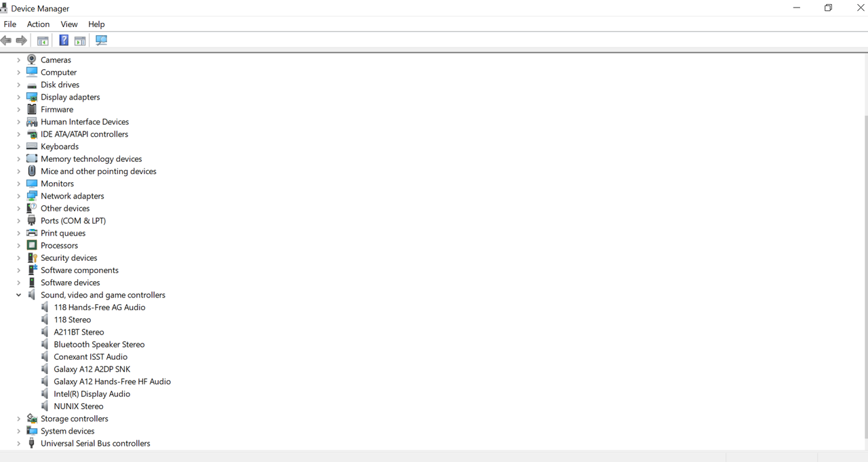The height and width of the screenshot is (462, 868).
Task: Expand the Display adapters node
Action: tap(19, 97)
